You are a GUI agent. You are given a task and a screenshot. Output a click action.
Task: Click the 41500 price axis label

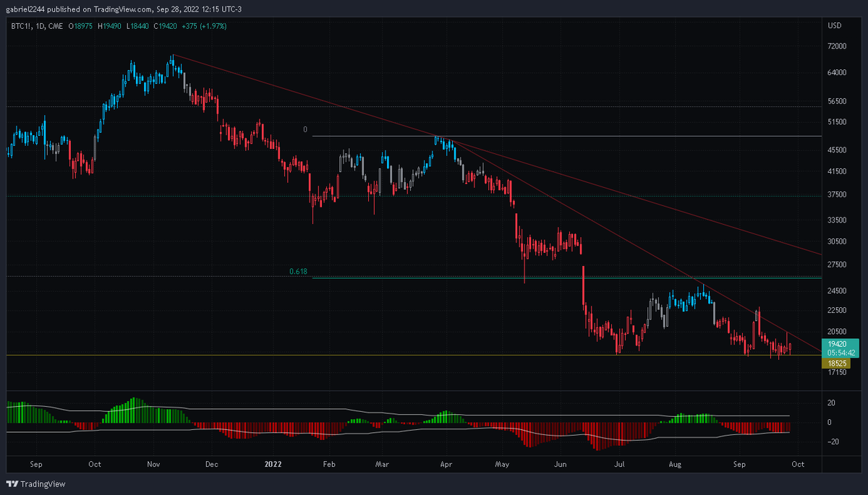pyautogui.click(x=837, y=172)
